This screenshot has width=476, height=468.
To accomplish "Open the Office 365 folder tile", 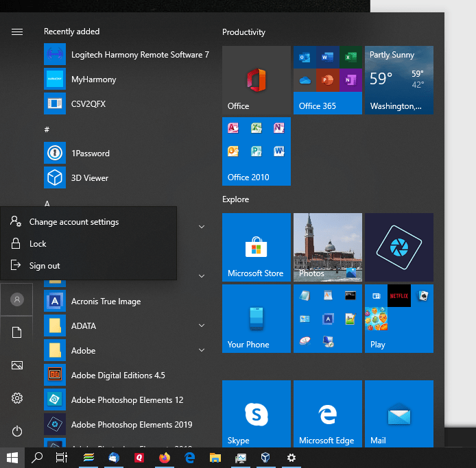I will tap(328, 80).
